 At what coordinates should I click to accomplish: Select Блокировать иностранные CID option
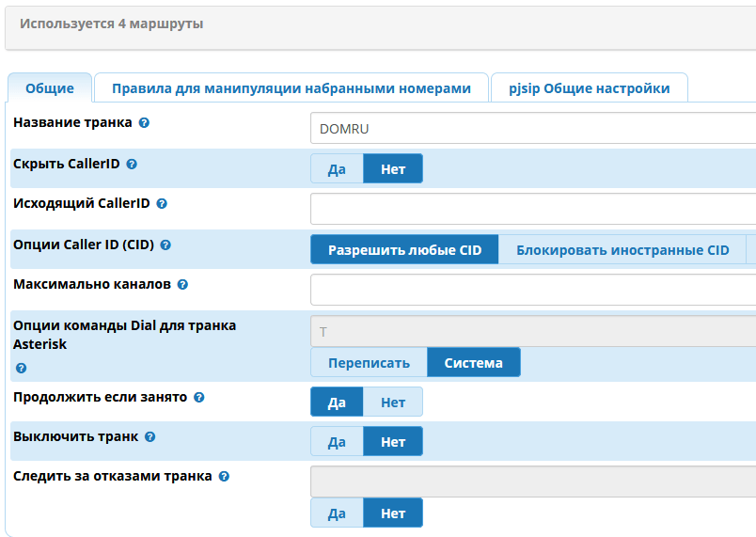(x=622, y=250)
